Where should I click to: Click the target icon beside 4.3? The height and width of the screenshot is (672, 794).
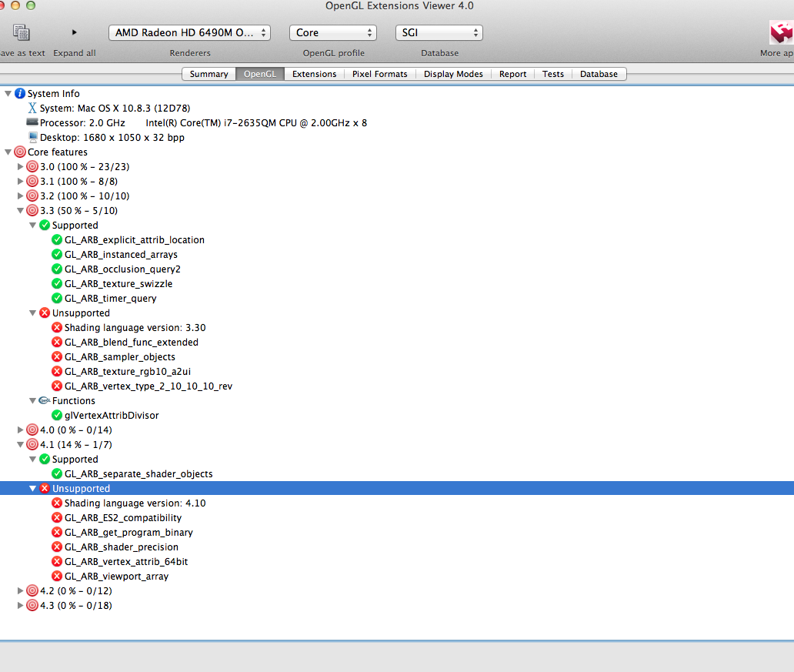pos(32,605)
